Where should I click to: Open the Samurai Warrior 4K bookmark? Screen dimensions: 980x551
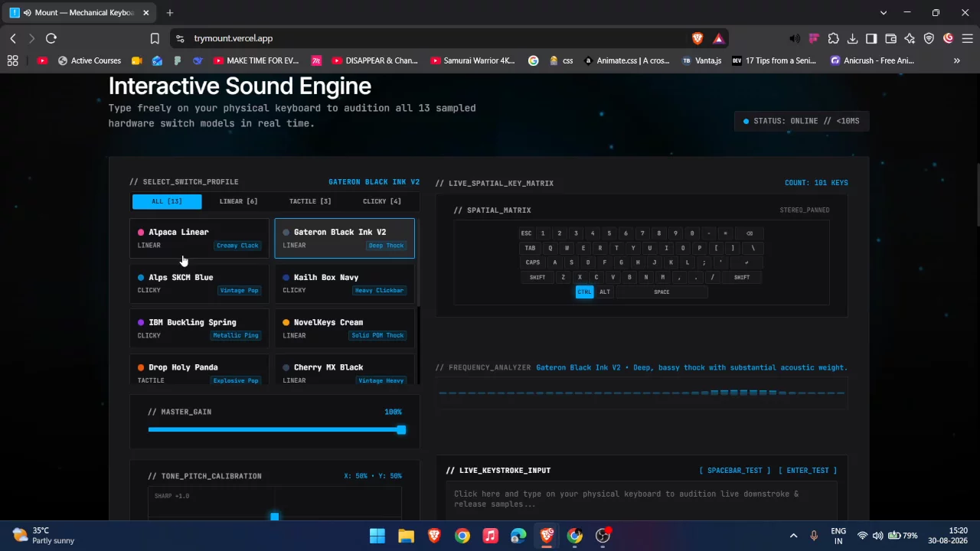click(x=472, y=60)
